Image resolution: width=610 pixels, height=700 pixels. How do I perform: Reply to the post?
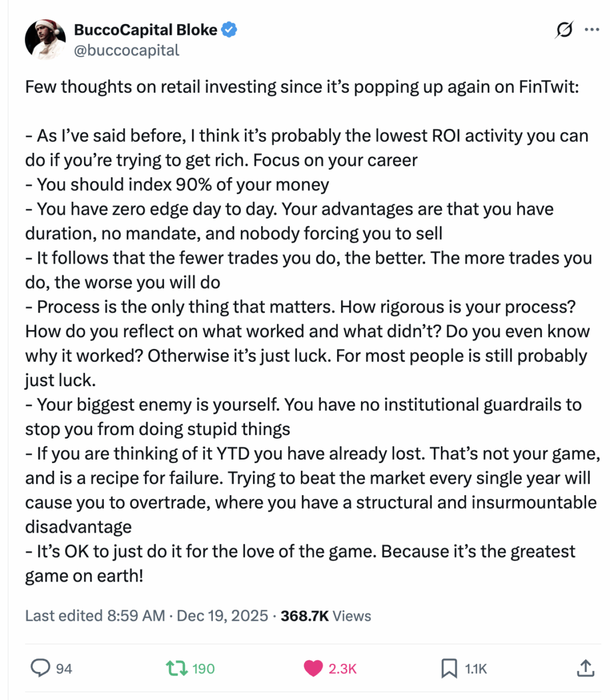(41, 669)
